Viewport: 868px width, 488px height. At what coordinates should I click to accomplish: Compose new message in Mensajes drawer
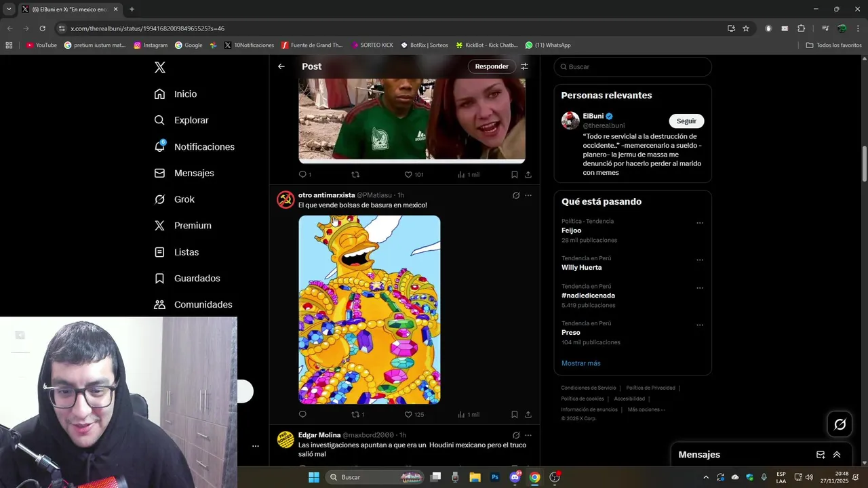[821, 455]
